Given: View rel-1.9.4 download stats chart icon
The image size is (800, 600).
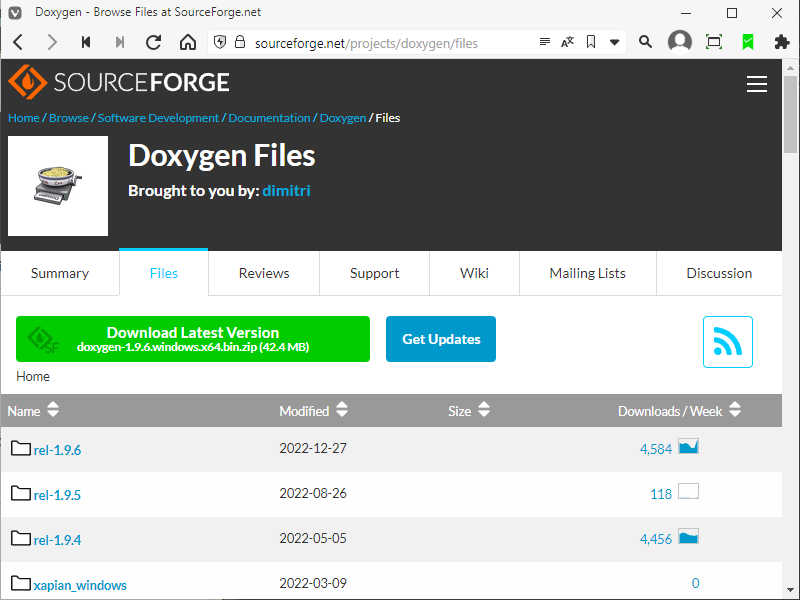Looking at the screenshot, I should [x=688, y=537].
